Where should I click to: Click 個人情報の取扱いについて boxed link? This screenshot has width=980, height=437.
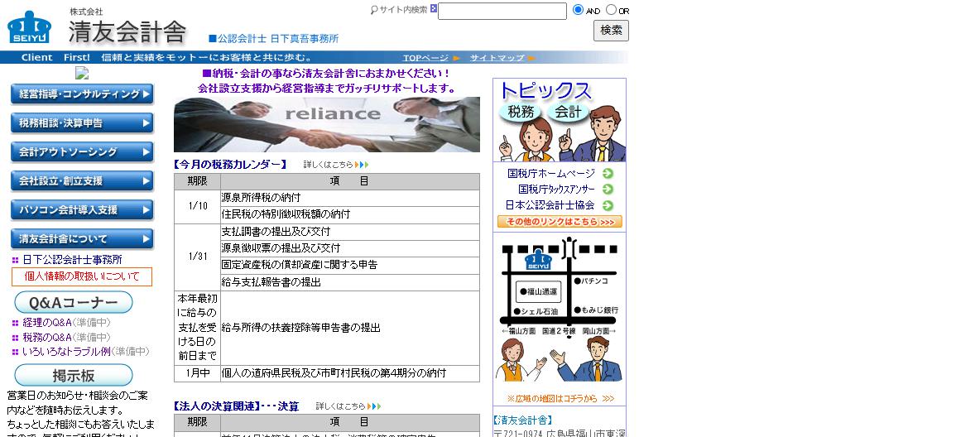(x=82, y=276)
